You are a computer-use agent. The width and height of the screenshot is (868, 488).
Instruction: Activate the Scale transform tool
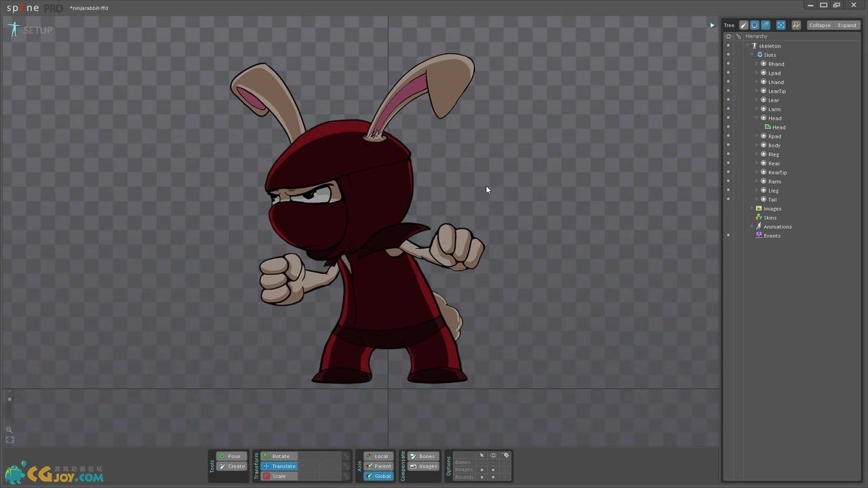coord(279,476)
